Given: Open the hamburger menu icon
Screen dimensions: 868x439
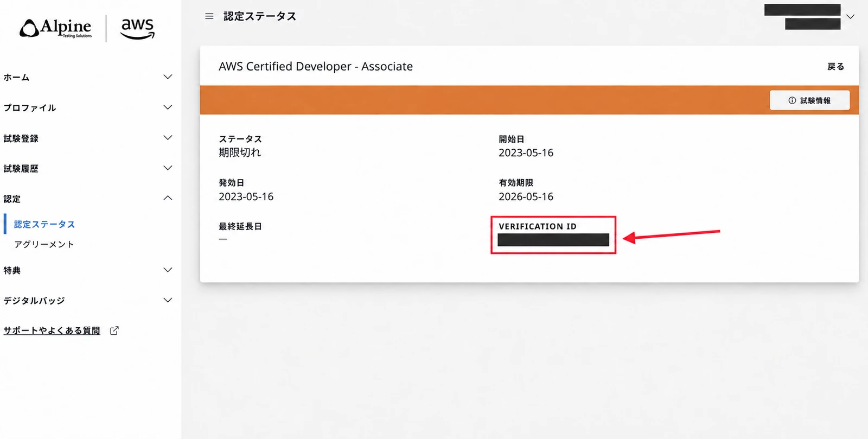Looking at the screenshot, I should tap(209, 16).
